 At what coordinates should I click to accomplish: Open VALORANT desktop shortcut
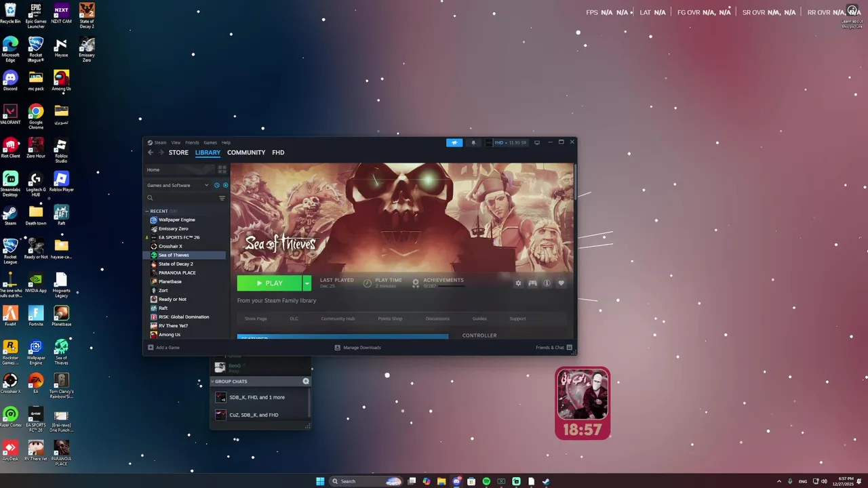(x=10, y=114)
